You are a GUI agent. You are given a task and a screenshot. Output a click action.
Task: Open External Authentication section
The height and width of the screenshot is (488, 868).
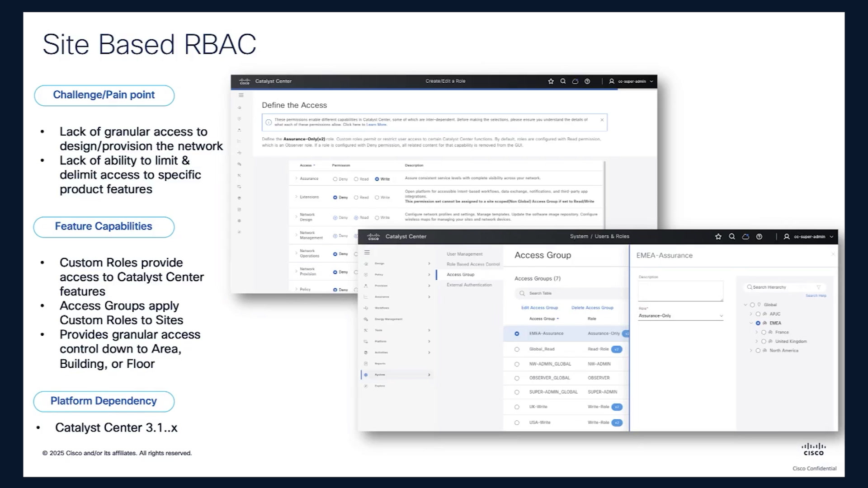(x=469, y=285)
